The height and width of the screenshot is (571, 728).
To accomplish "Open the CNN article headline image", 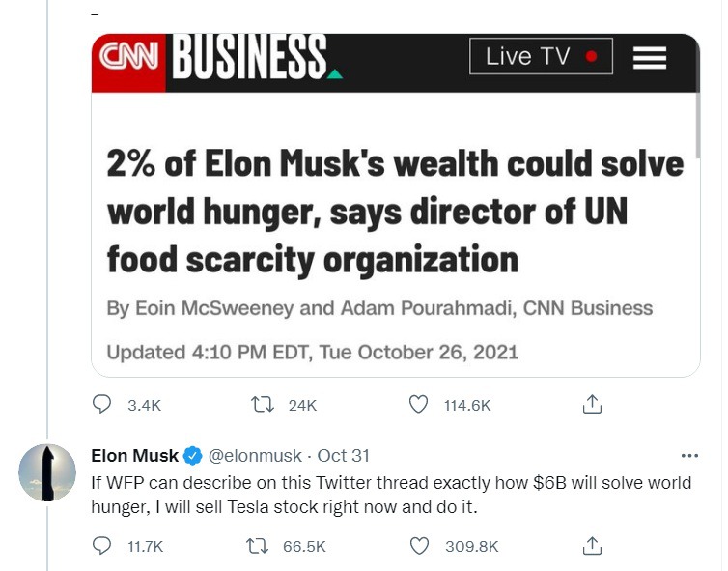I will point(396,206).
